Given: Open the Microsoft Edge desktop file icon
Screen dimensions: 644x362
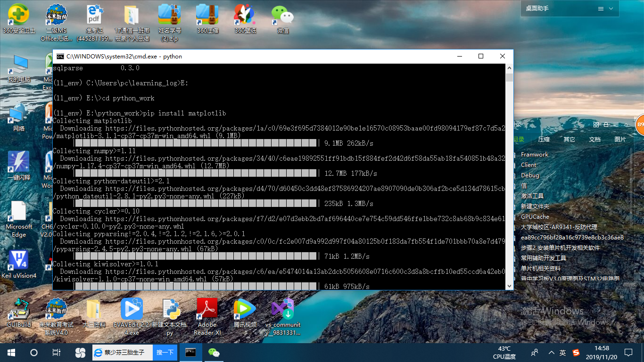Looking at the screenshot, I should (19, 219).
